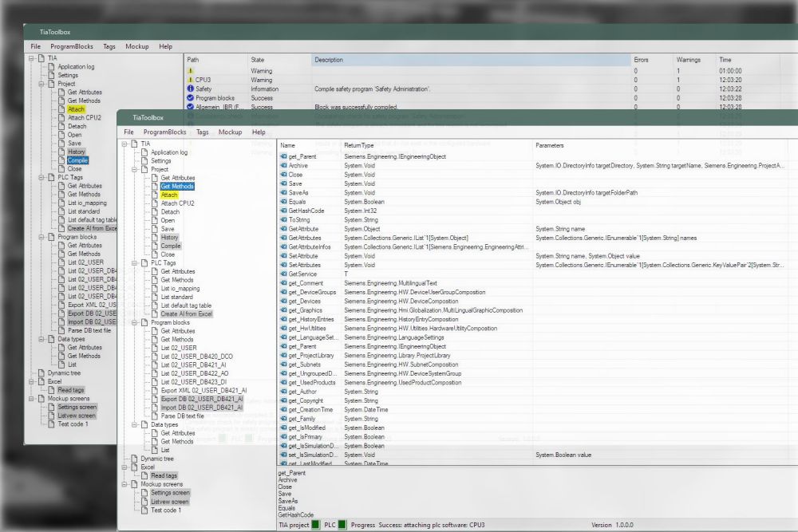Click the green PLC status indicator
Screen dimensions: 798x532
[x=342, y=525]
